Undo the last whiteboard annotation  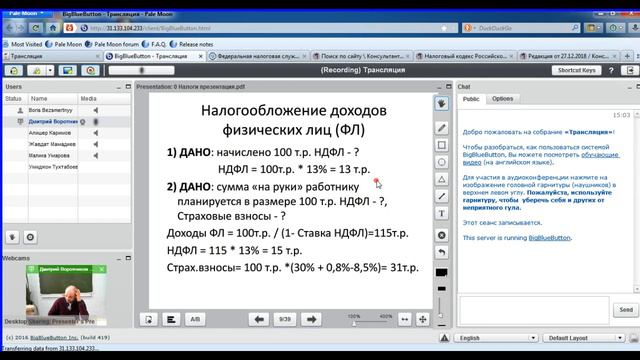click(x=442, y=252)
